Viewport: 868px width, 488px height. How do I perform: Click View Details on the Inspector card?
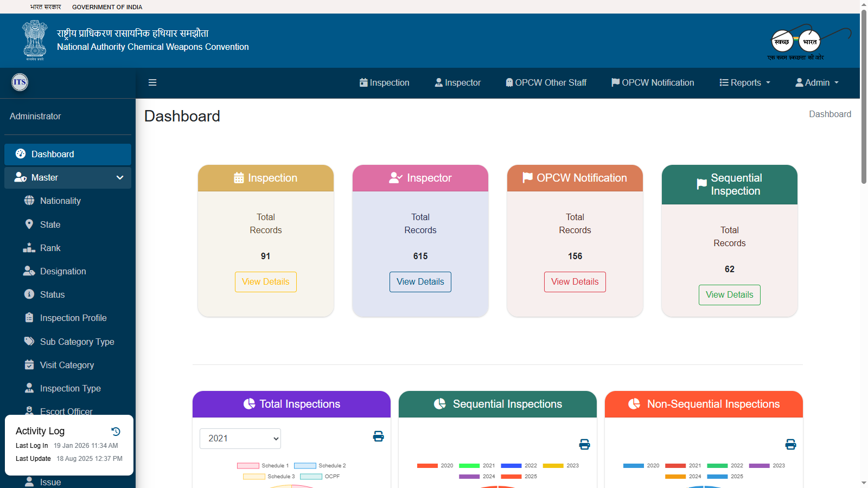[420, 281]
